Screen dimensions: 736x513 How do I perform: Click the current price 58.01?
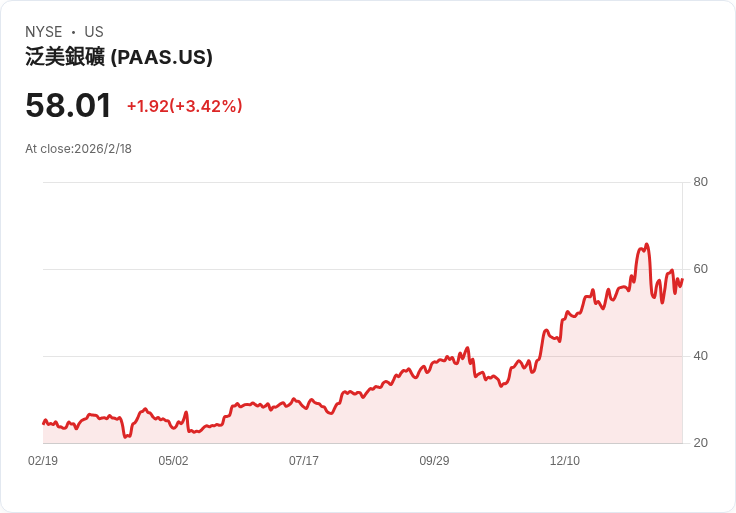pyautogui.click(x=68, y=106)
